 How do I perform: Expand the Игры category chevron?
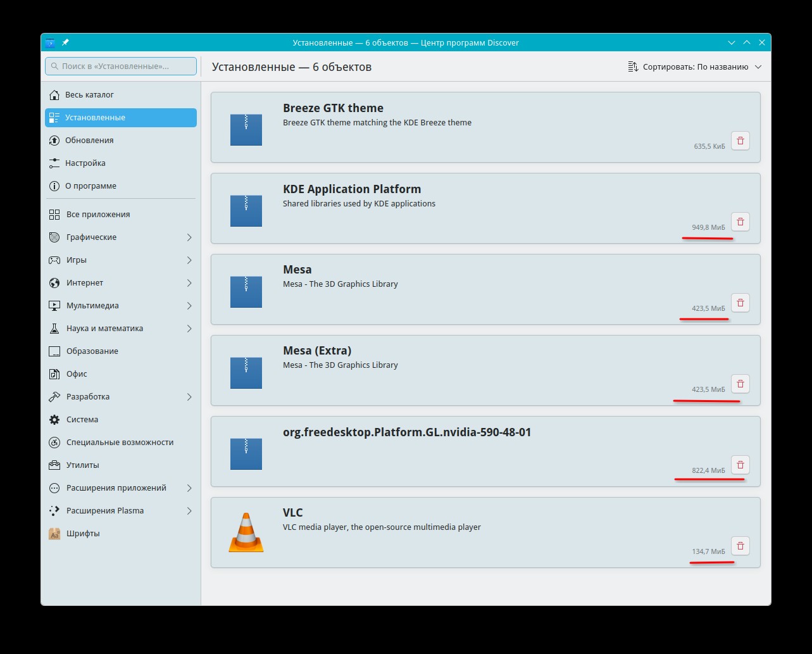pos(189,260)
